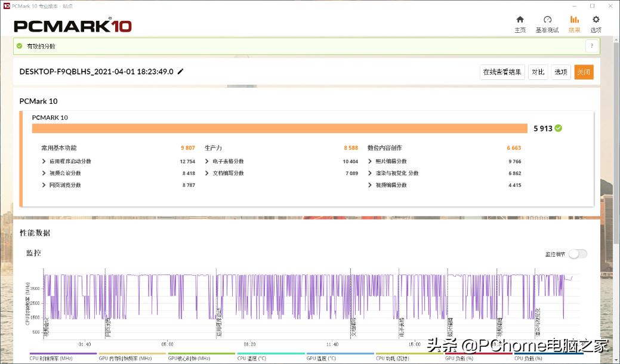Open the 结果 results chart icon
This screenshot has width=620, height=364.
[x=573, y=22]
